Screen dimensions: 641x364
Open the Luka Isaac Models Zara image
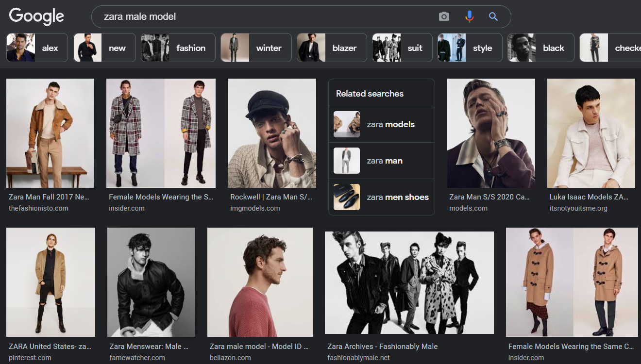[x=591, y=133]
